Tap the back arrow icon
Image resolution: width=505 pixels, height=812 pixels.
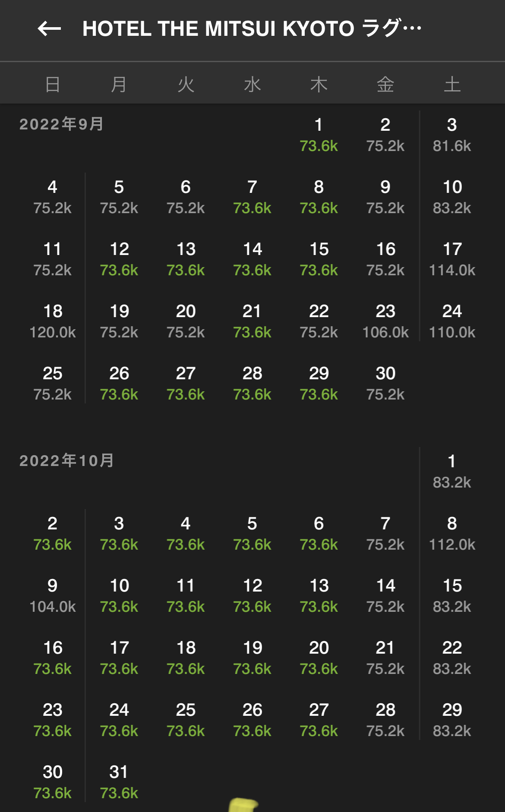coord(49,29)
